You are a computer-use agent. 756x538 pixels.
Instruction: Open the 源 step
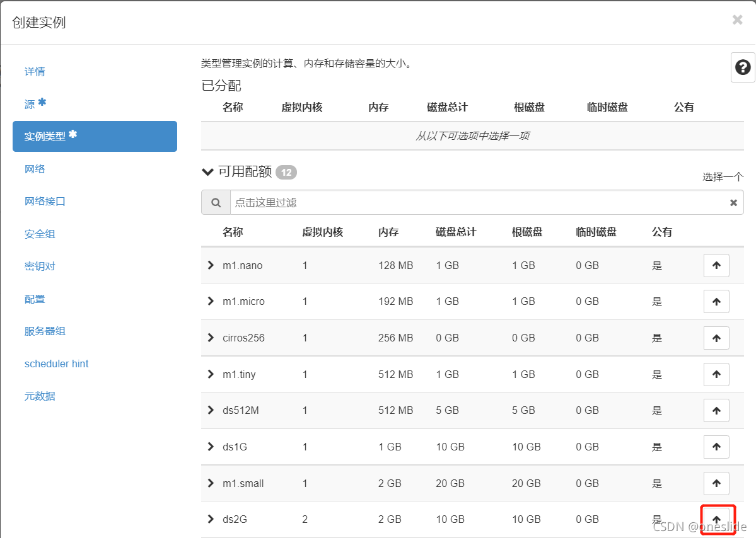[35, 103]
